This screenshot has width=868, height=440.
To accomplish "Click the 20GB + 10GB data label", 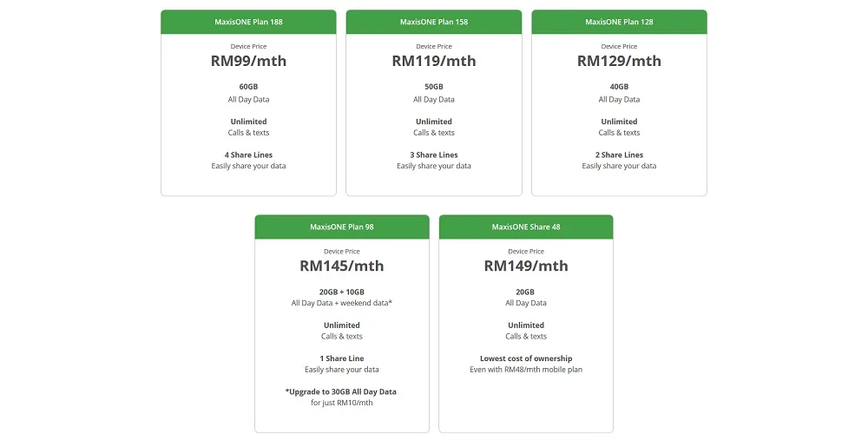I will pyautogui.click(x=342, y=292).
